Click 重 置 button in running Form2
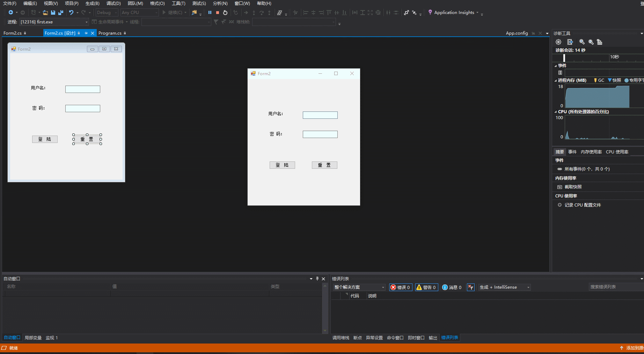The width and height of the screenshot is (644, 354). tap(324, 165)
